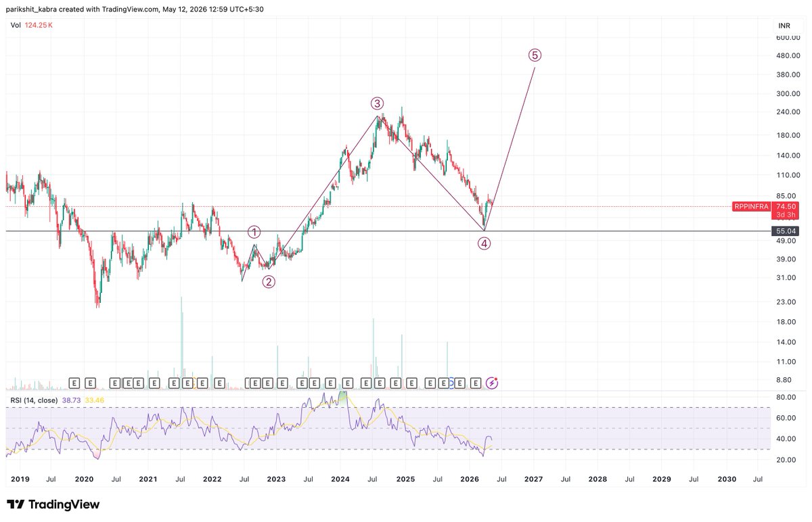Click the 49.00 price scale label
The width and height of the screenshot is (812, 522).
tap(788, 241)
